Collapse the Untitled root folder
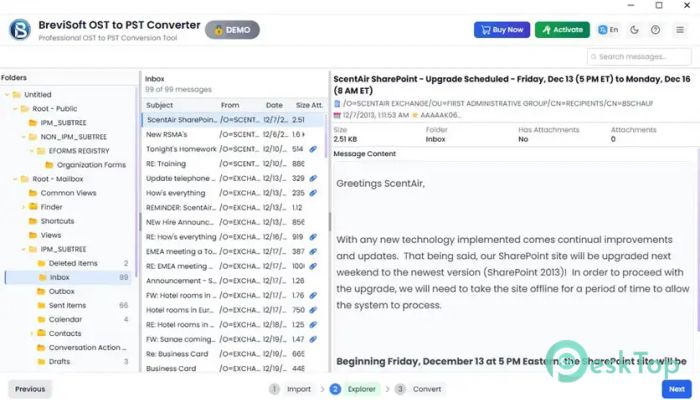700x400 pixels. pos(7,95)
